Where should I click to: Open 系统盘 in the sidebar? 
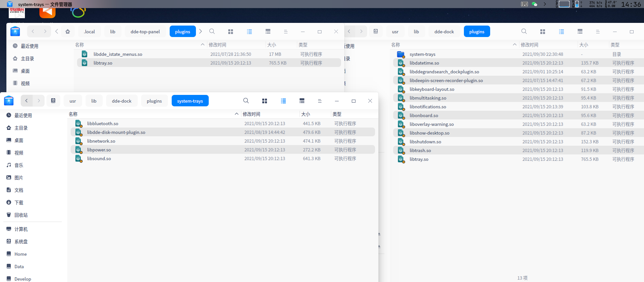(x=21, y=242)
